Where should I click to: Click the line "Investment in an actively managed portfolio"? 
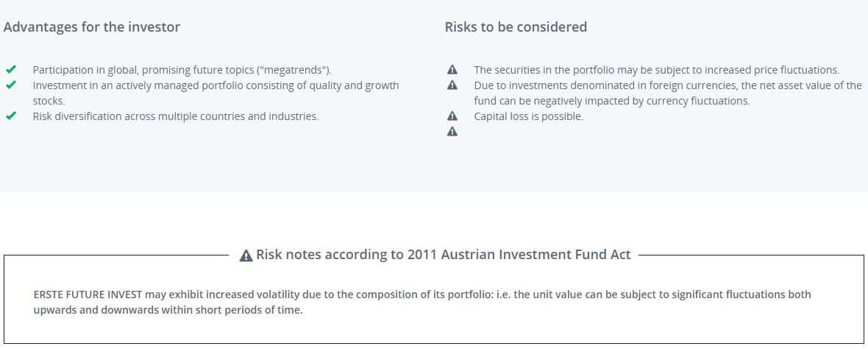216,85
